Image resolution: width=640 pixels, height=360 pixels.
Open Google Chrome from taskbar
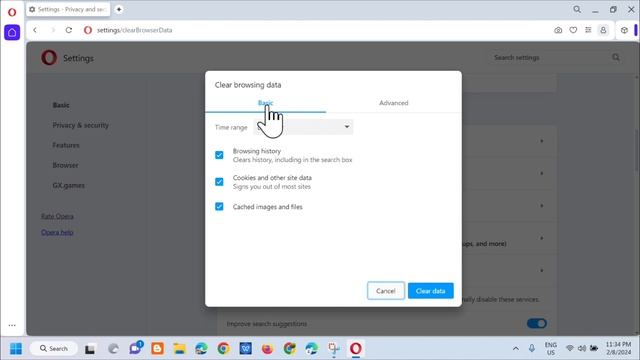[x=223, y=349]
